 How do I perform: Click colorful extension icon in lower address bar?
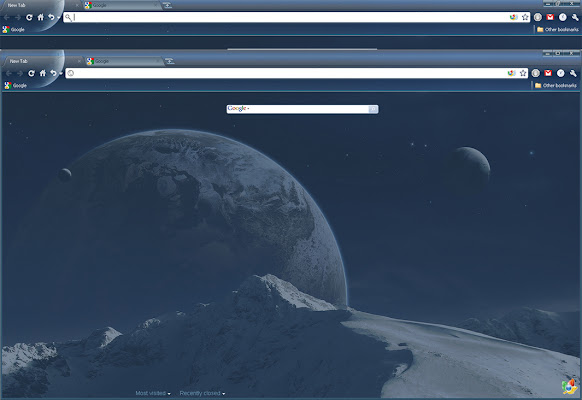click(511, 73)
